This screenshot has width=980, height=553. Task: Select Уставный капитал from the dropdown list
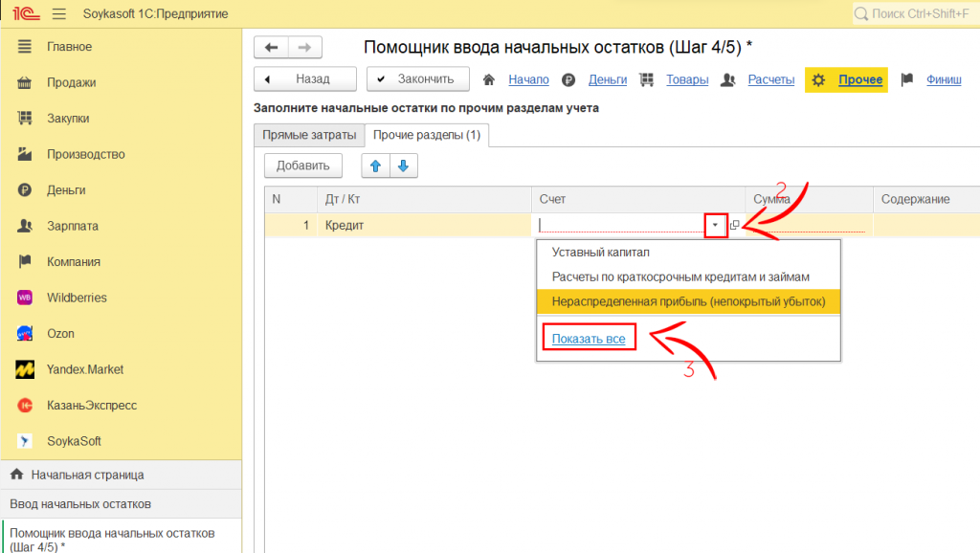(600, 253)
